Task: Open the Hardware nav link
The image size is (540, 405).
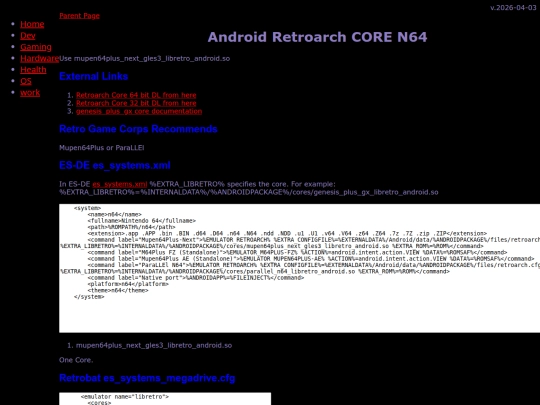Action: tap(40, 58)
